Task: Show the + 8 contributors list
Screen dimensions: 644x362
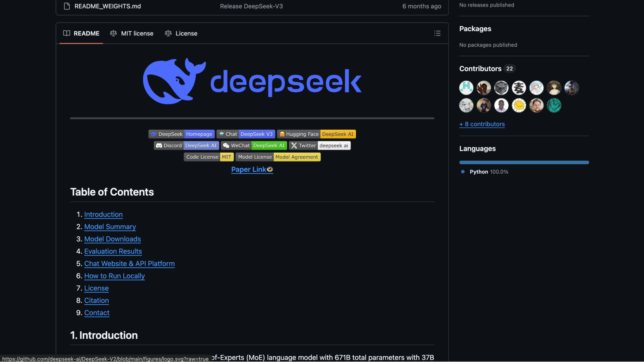Action: (x=482, y=124)
